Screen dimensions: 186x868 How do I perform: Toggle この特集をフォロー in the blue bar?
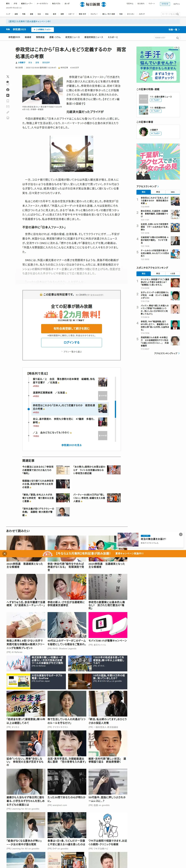coord(43,30)
